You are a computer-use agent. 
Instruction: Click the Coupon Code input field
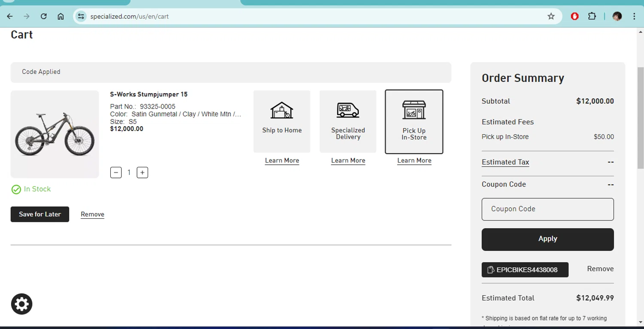coord(547,209)
